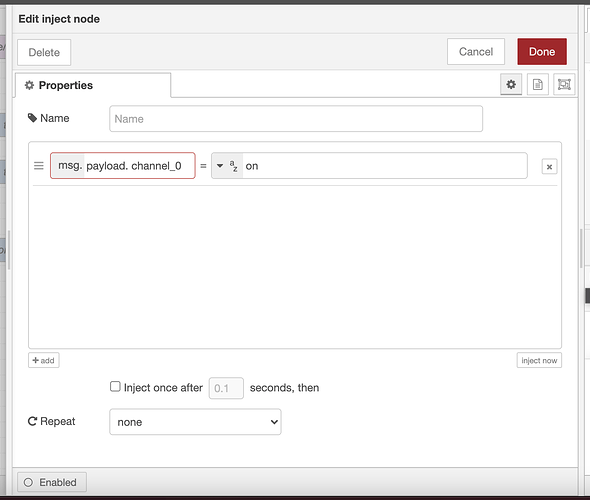Grab the property row reorder handle
The image size is (590, 500).
tap(39, 166)
